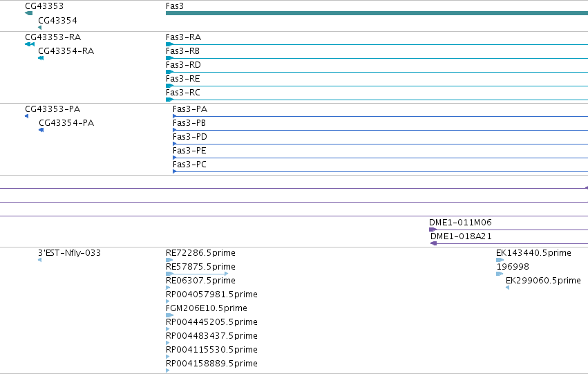Click the CG43353-PA protein arrow glyph
This screenshot has height=374, width=588.
(27, 116)
